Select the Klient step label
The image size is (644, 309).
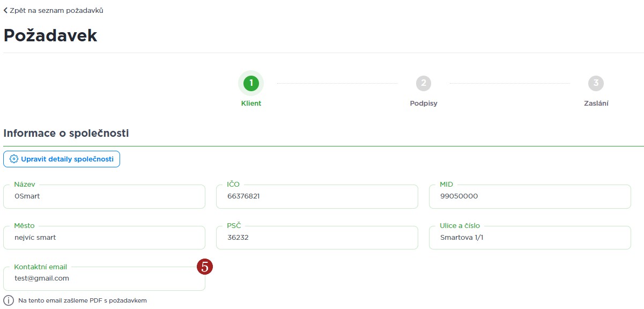point(251,103)
